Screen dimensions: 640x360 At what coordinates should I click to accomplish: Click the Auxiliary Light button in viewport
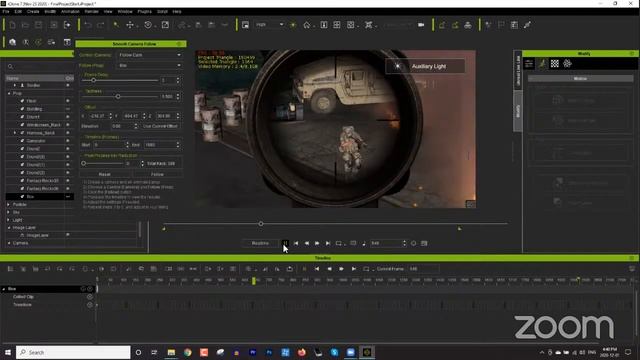pos(425,66)
